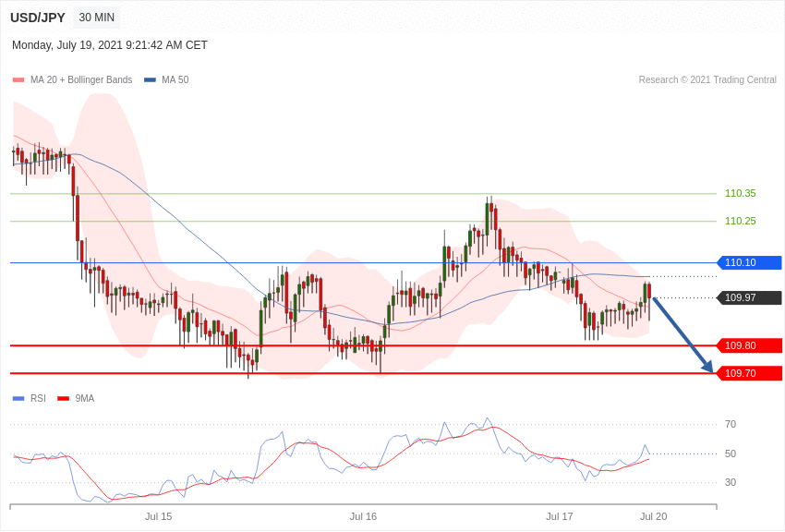Click the Jul 20 date axis label
785x532 pixels.
(653, 516)
